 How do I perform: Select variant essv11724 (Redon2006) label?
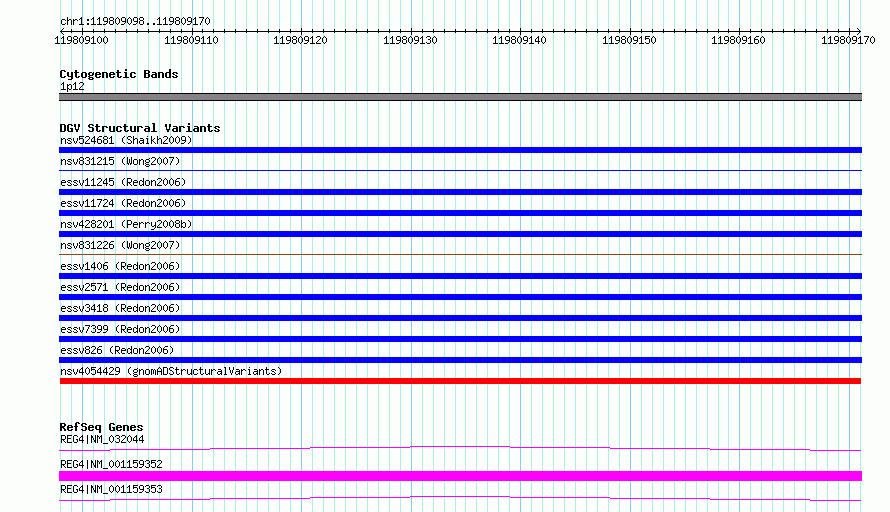(123, 203)
